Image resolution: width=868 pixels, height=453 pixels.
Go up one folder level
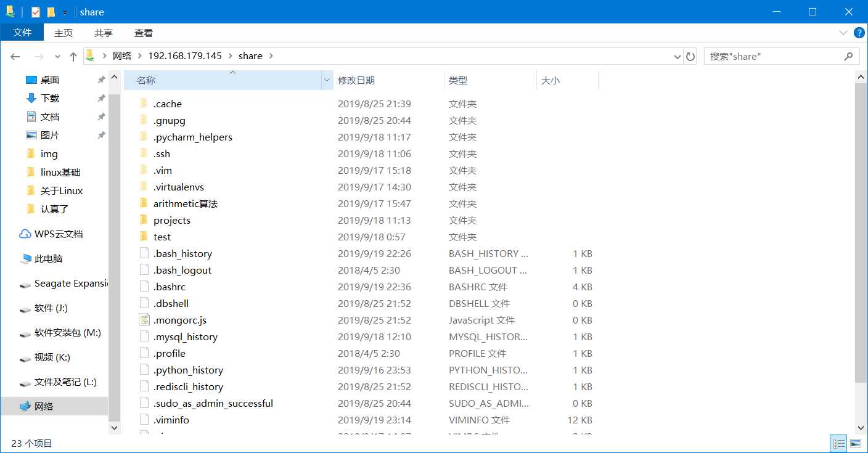point(73,56)
